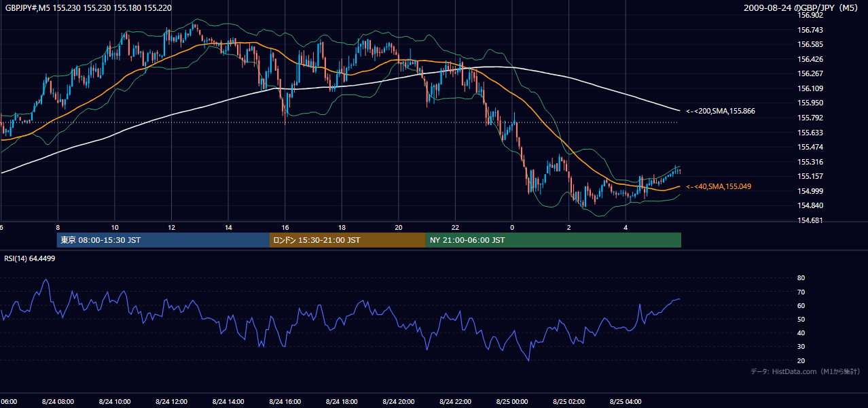This screenshot has width=868, height=408.
Task: Click hour marker 18 under the price chart
Action: (x=342, y=228)
